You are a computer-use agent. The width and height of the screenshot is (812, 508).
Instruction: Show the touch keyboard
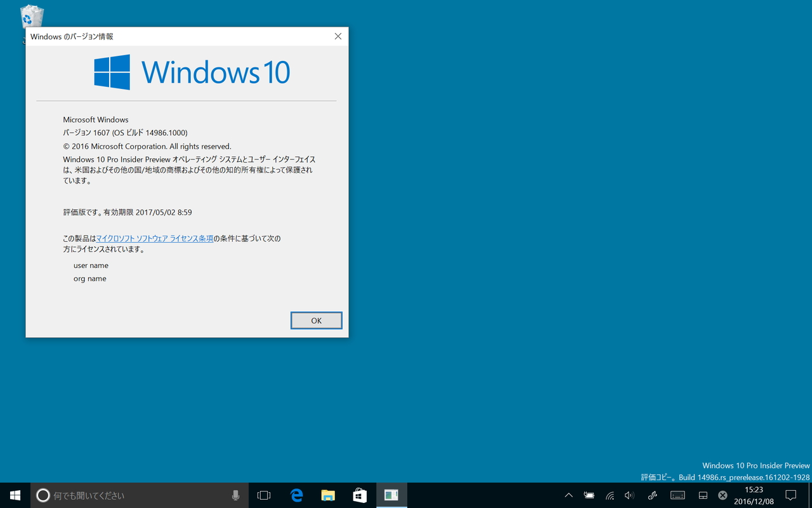coord(678,495)
